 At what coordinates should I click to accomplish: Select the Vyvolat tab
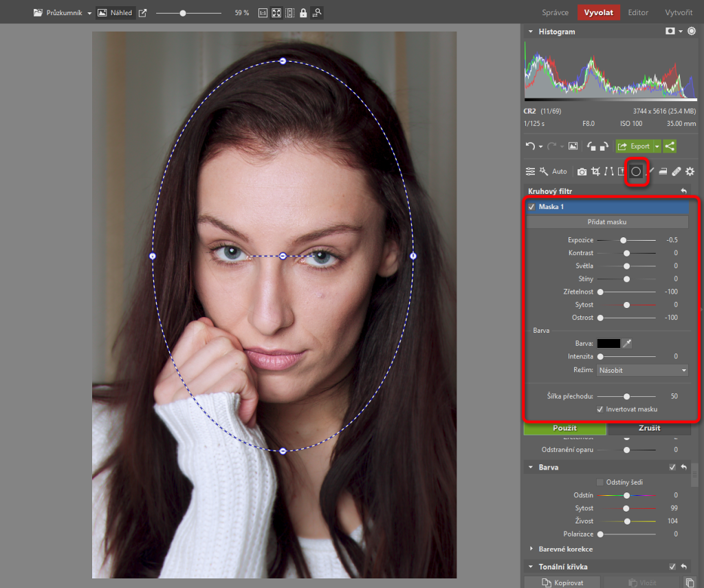point(599,12)
